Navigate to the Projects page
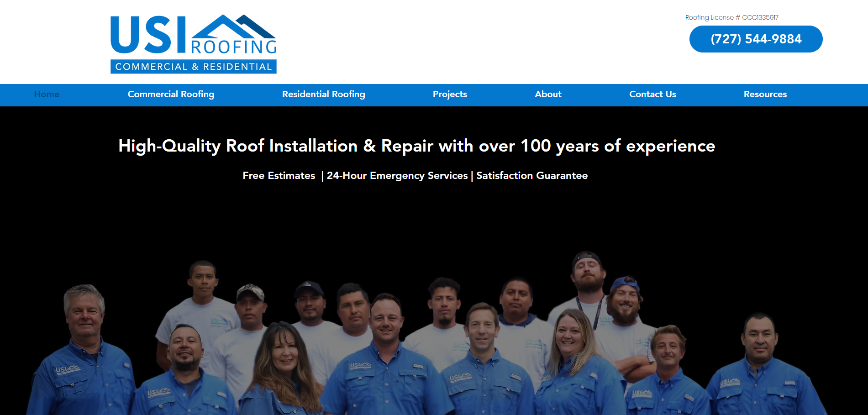 [x=450, y=95]
